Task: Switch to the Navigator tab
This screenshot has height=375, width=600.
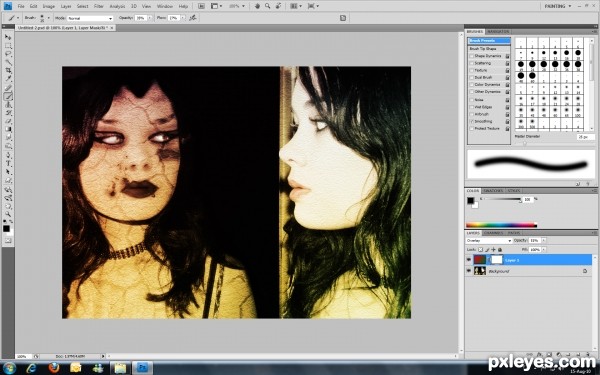Action: pyautogui.click(x=498, y=31)
